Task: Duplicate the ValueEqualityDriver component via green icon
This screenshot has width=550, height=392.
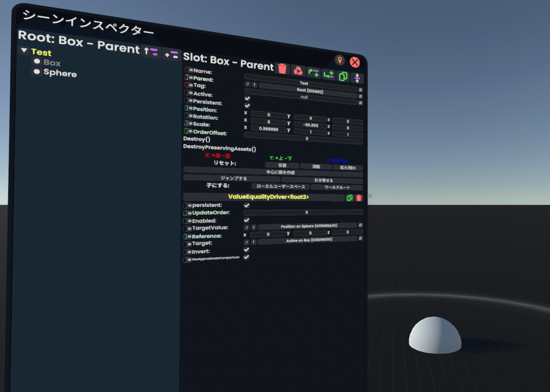Action: coord(350,198)
